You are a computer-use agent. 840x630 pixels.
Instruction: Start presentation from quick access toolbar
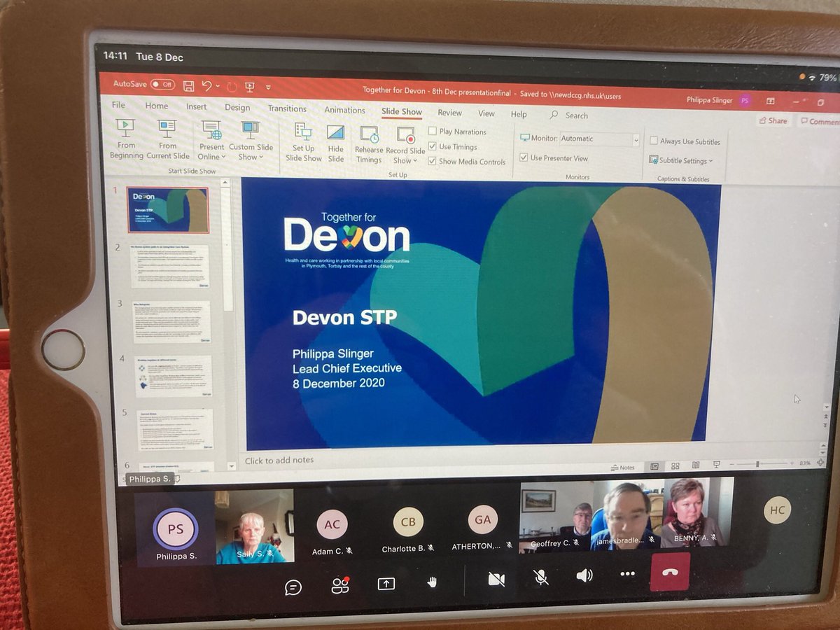click(250, 87)
